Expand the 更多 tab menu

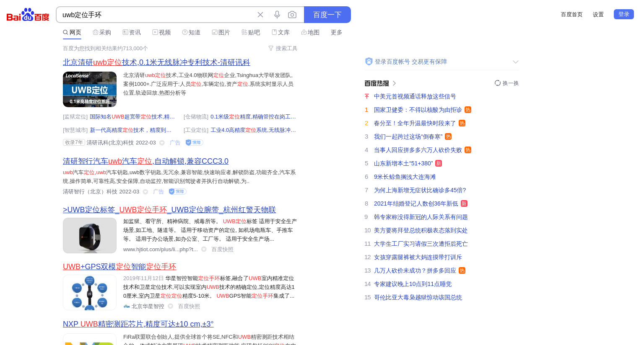337,32
